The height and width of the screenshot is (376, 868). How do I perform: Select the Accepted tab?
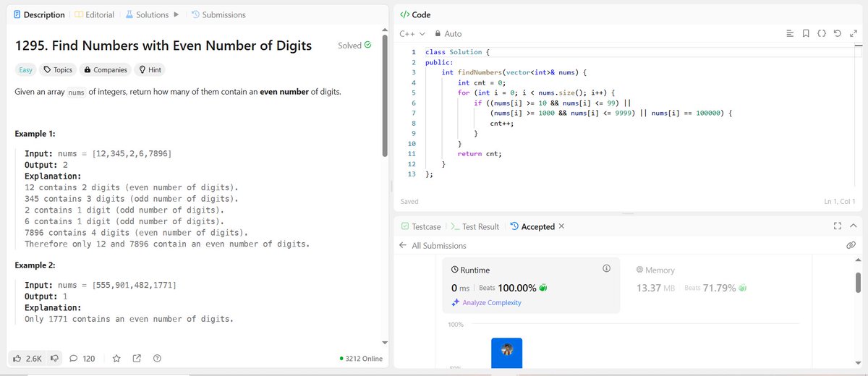tap(532, 226)
